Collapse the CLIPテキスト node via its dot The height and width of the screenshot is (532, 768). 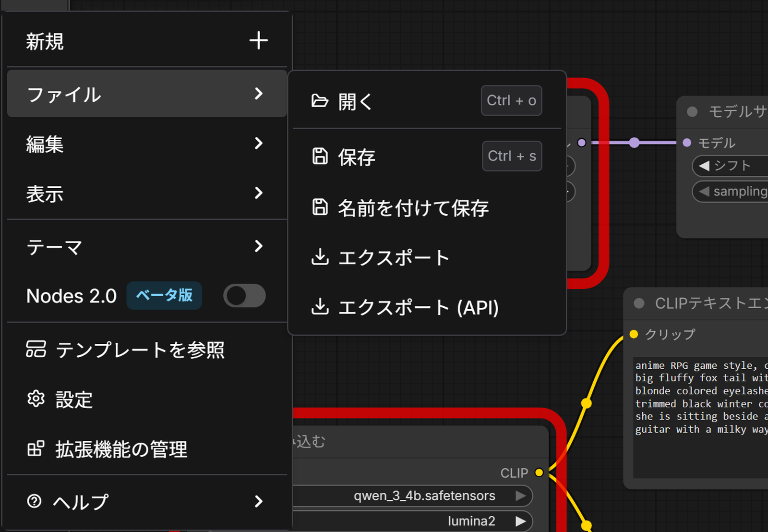(639, 303)
